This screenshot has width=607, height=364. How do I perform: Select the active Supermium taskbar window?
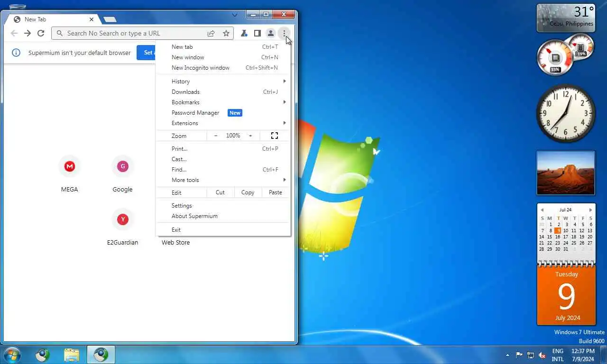coord(101,355)
